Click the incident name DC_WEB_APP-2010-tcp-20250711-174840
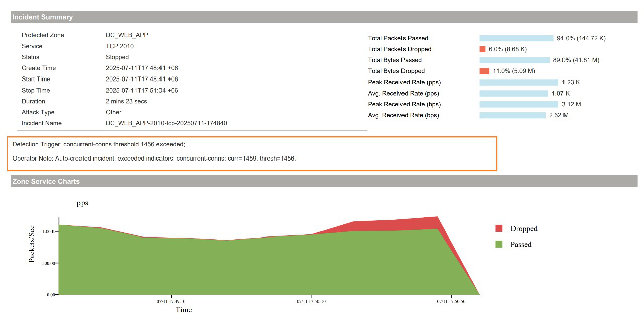 click(166, 123)
